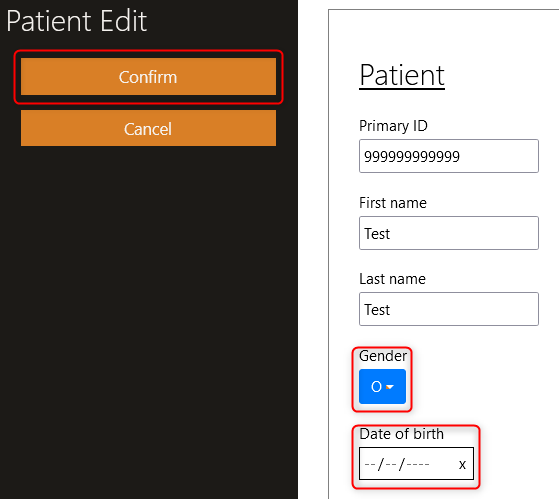
Task: Clear date of birth with x icon
Action: 462,464
